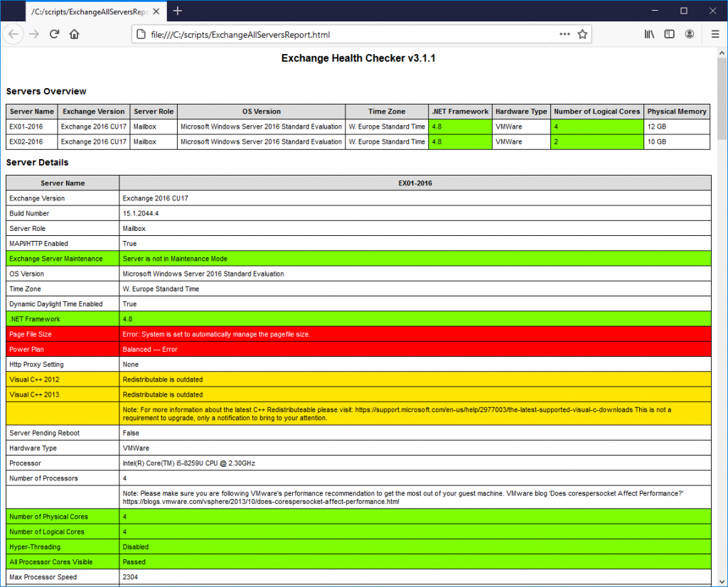This screenshot has width=728, height=587.
Task: Minimize the browser window
Action: coord(655,11)
